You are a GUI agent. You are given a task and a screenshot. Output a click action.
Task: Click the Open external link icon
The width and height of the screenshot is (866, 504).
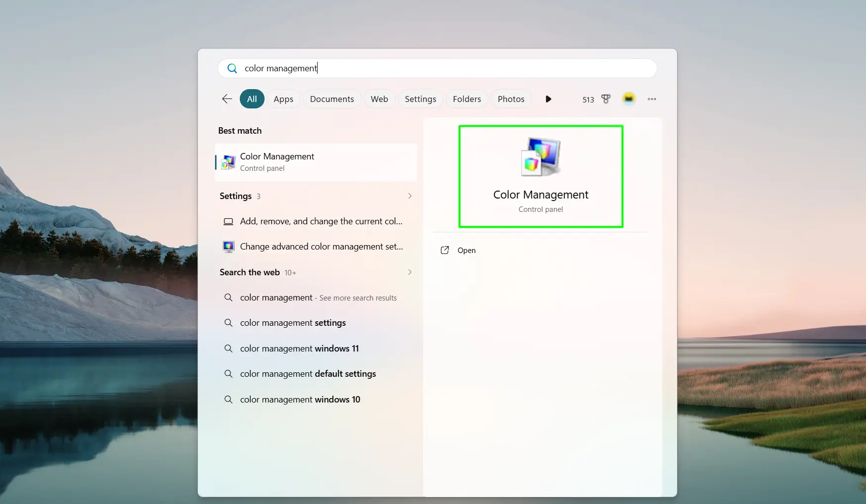coord(445,251)
